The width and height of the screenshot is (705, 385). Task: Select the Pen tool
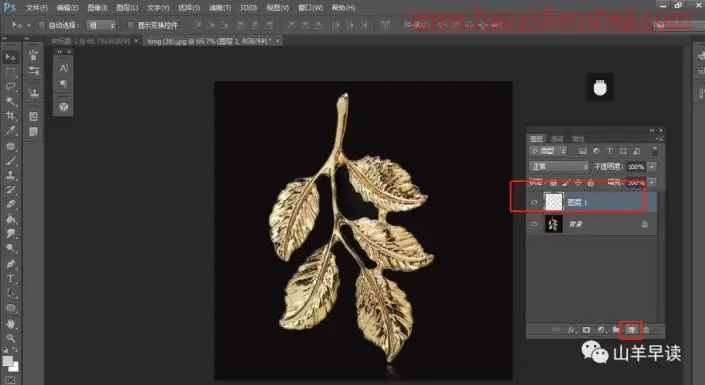(10, 264)
